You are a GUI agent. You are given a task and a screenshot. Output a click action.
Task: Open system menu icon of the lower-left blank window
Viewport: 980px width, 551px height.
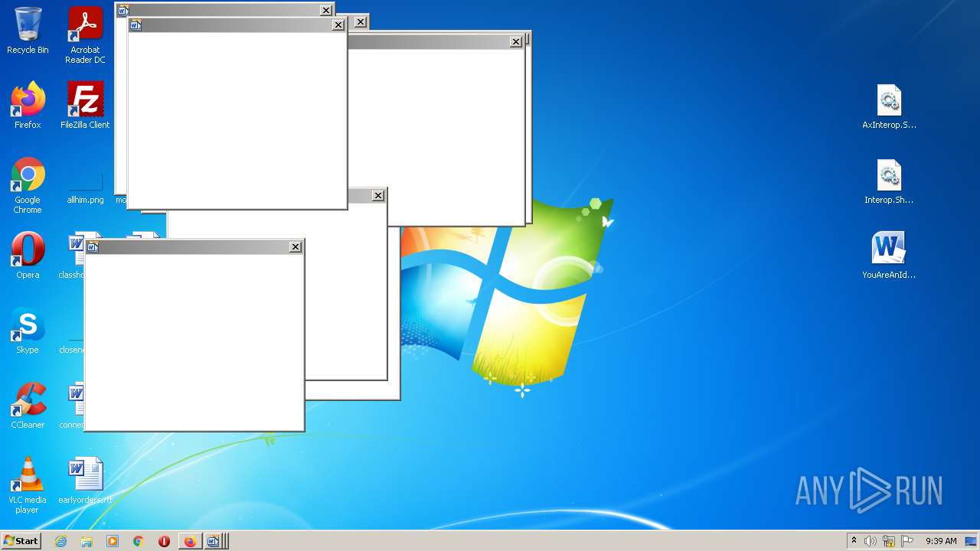(93, 246)
